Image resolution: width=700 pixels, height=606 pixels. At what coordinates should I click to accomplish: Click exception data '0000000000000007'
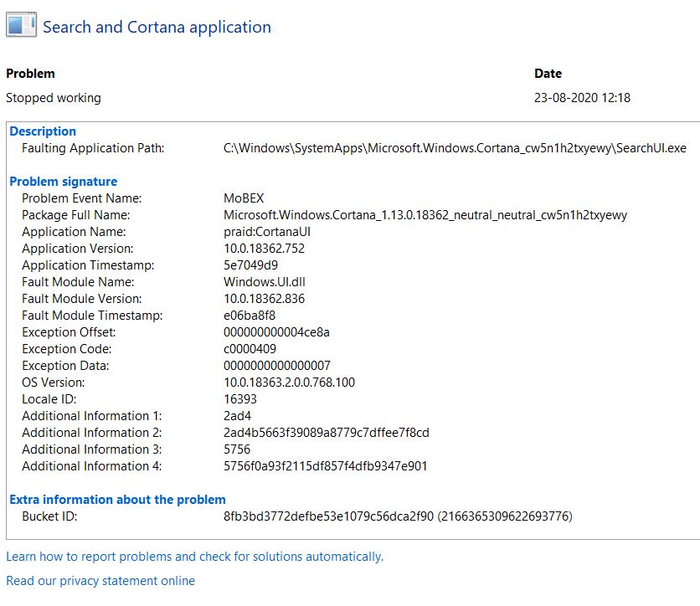(277, 366)
